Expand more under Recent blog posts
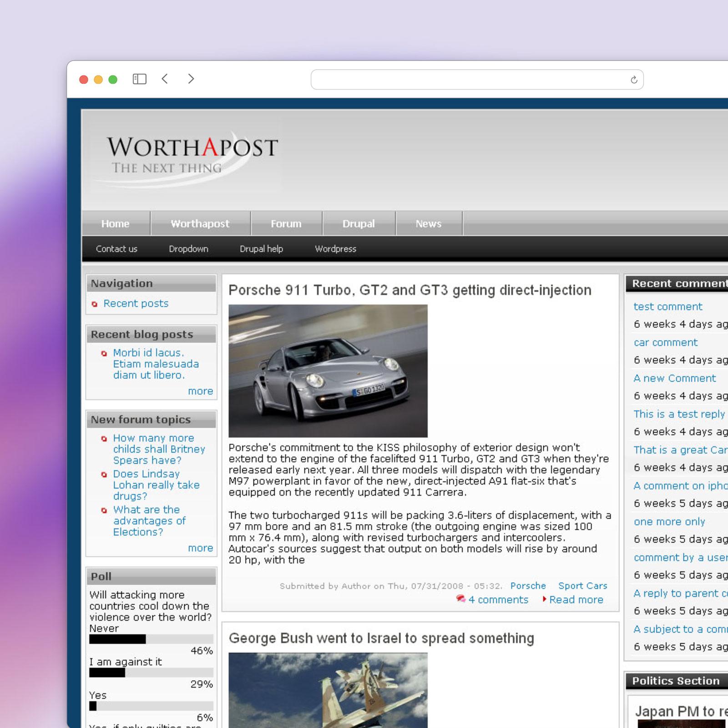 [x=200, y=391]
